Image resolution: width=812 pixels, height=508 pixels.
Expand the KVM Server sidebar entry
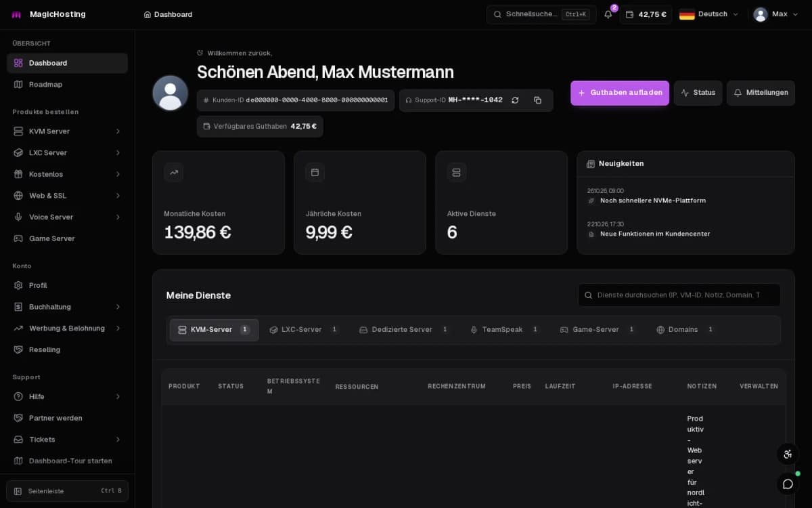pyautogui.click(x=67, y=131)
